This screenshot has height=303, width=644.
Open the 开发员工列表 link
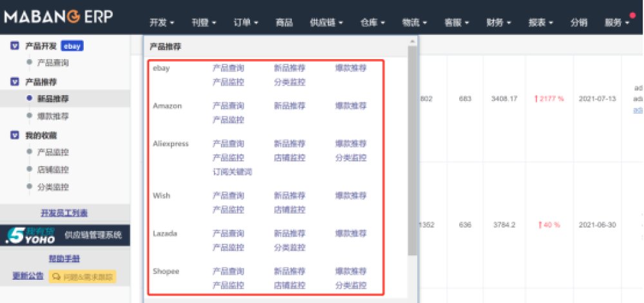click(64, 213)
